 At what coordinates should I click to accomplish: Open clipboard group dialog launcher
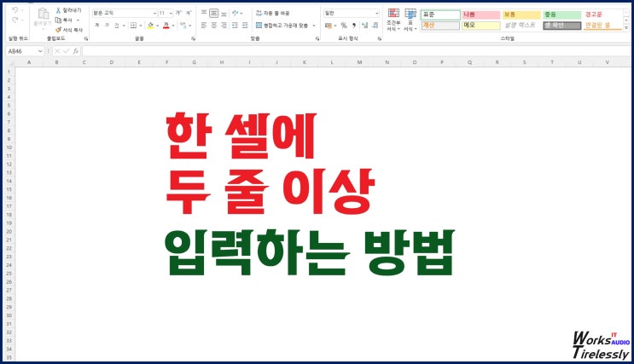point(86,38)
